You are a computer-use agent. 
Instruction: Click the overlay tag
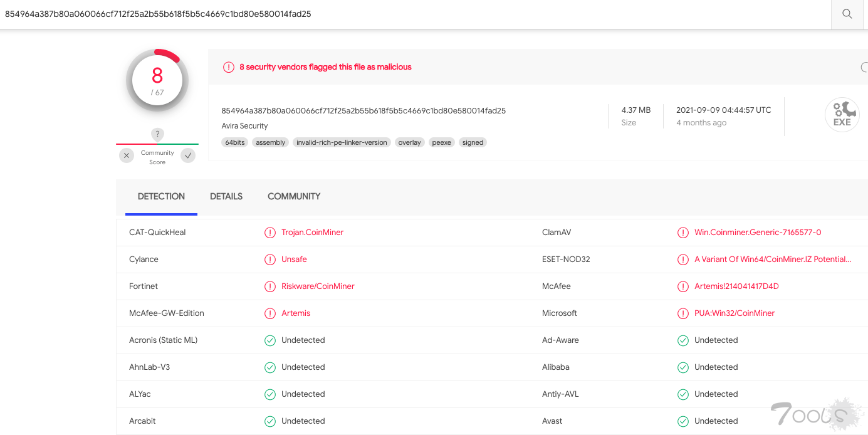409,142
